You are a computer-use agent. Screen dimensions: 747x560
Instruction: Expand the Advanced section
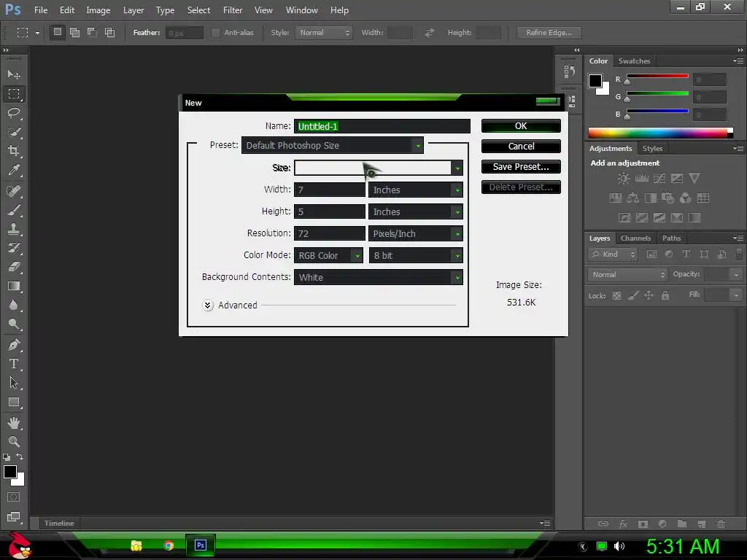coord(208,306)
